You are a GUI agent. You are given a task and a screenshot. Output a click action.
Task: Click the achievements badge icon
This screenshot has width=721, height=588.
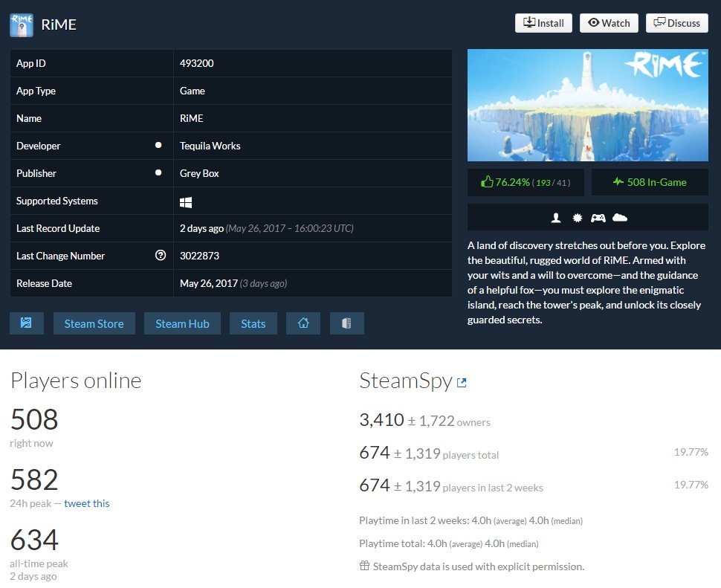577,218
